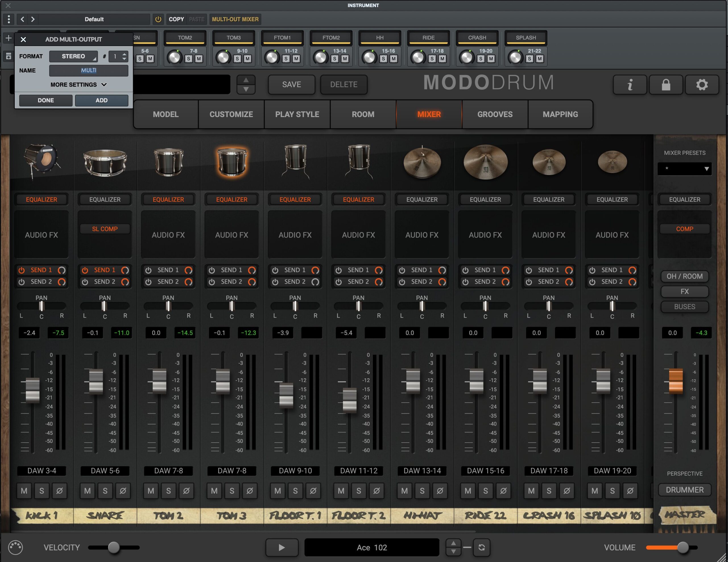This screenshot has width=728, height=562.
Task: Go to next preset arrow
Action: 33,19
